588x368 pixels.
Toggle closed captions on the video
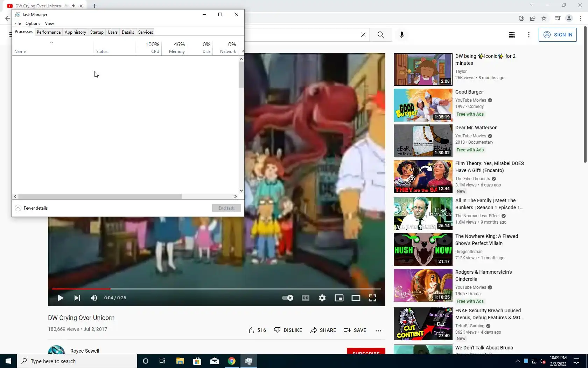(306, 298)
